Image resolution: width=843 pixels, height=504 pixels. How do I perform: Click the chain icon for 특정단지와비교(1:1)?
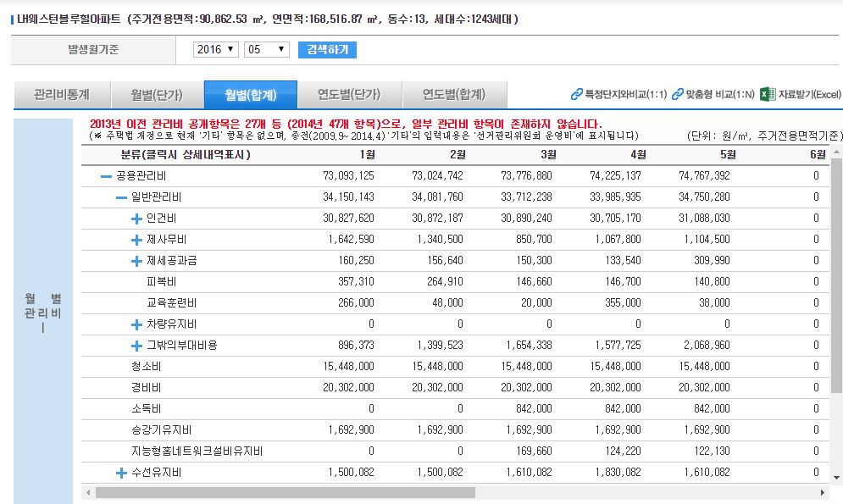point(577,94)
